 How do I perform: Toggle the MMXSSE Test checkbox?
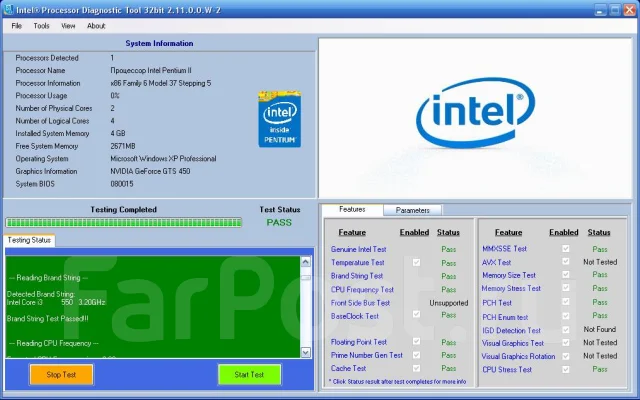tap(566, 248)
